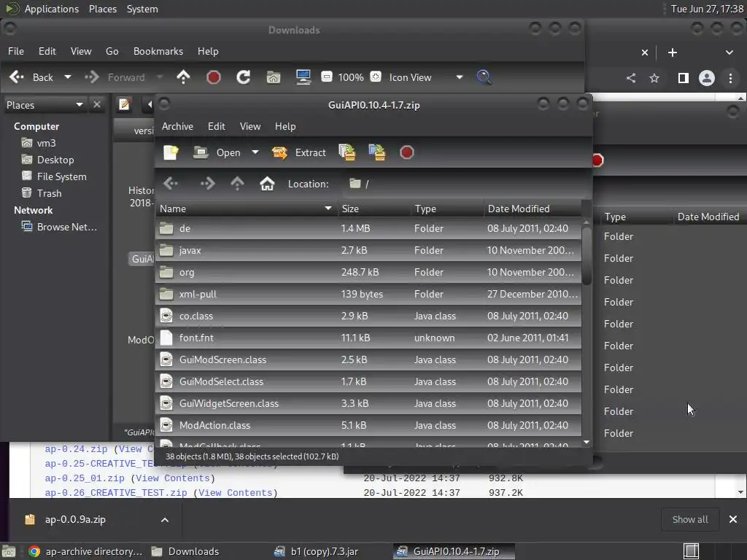Close the Places sidebar
Screen dimensions: 747x560
pos(97,105)
